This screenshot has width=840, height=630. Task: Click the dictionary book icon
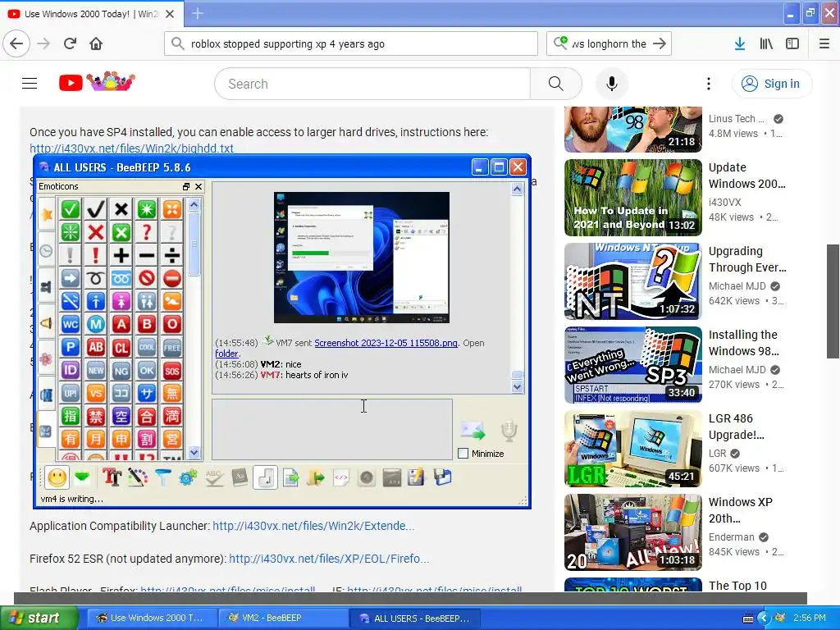coord(240,477)
